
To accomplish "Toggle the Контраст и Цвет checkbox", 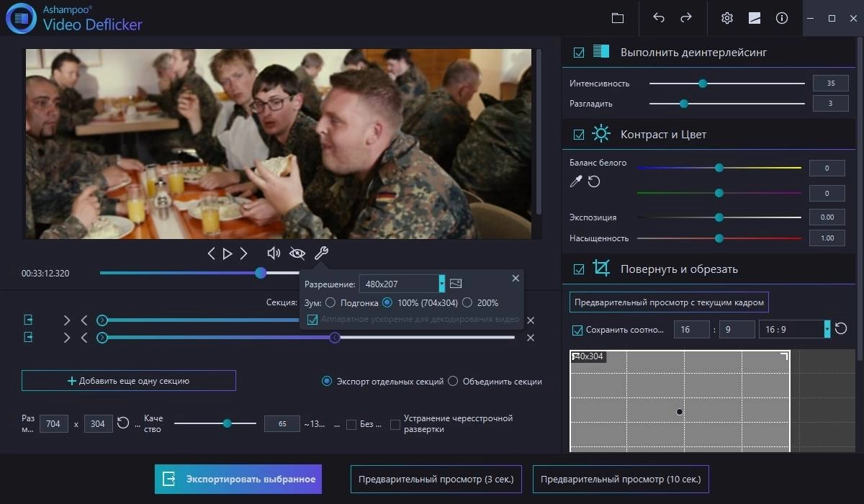I will tap(579, 135).
